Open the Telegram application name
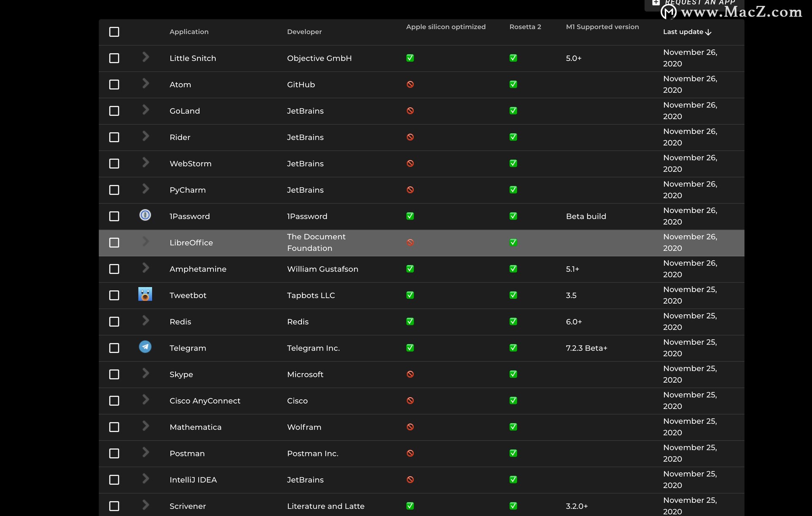The width and height of the screenshot is (812, 516). pos(188,348)
